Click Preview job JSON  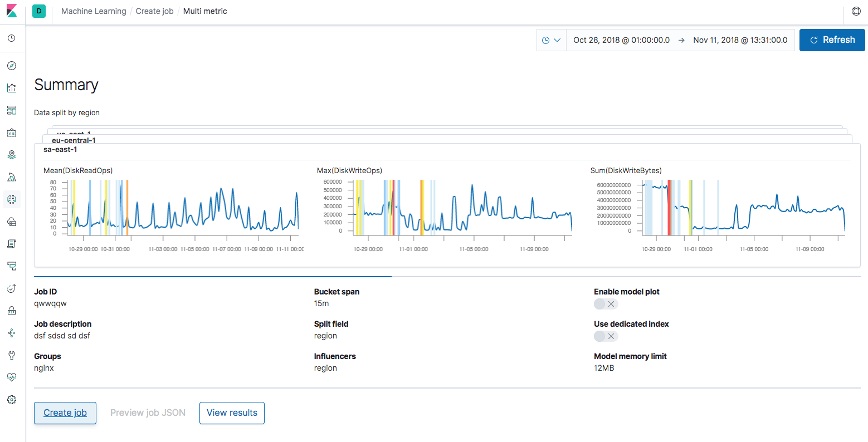148,413
